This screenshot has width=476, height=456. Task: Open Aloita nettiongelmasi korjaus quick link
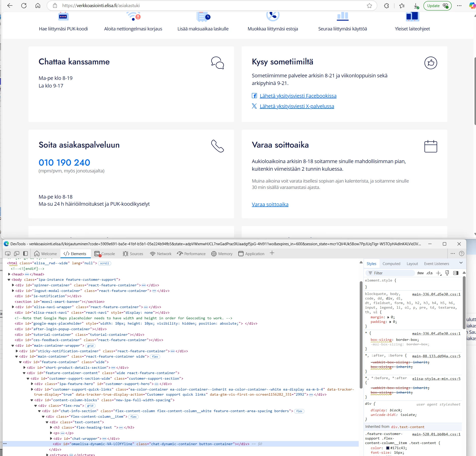click(x=133, y=29)
